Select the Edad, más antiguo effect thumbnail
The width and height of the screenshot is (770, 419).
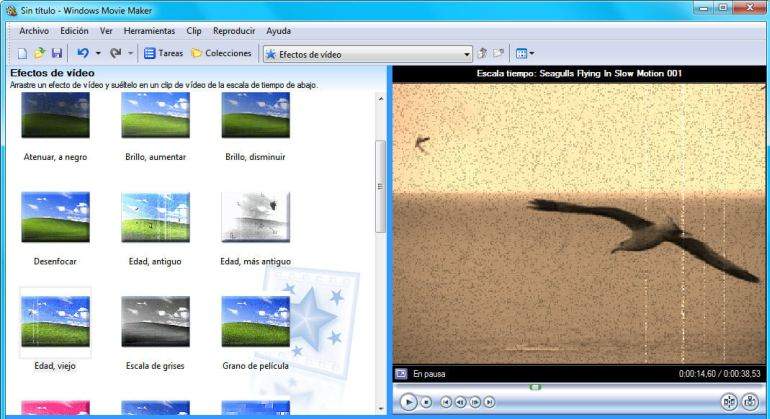click(x=255, y=217)
